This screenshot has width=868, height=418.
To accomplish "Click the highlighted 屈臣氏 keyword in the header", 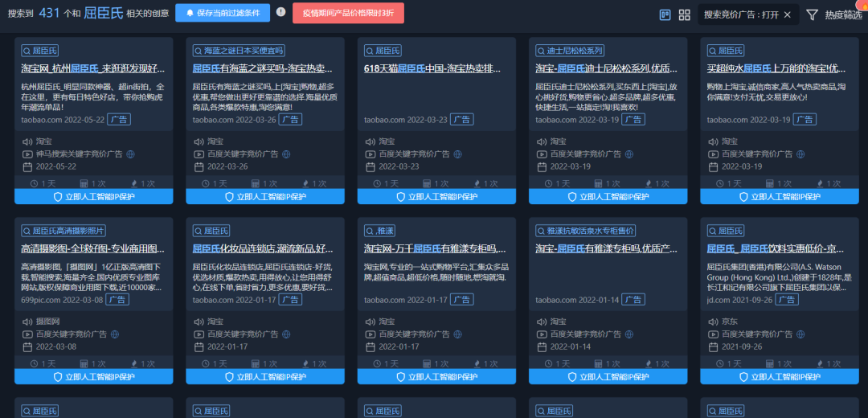I will [x=104, y=14].
